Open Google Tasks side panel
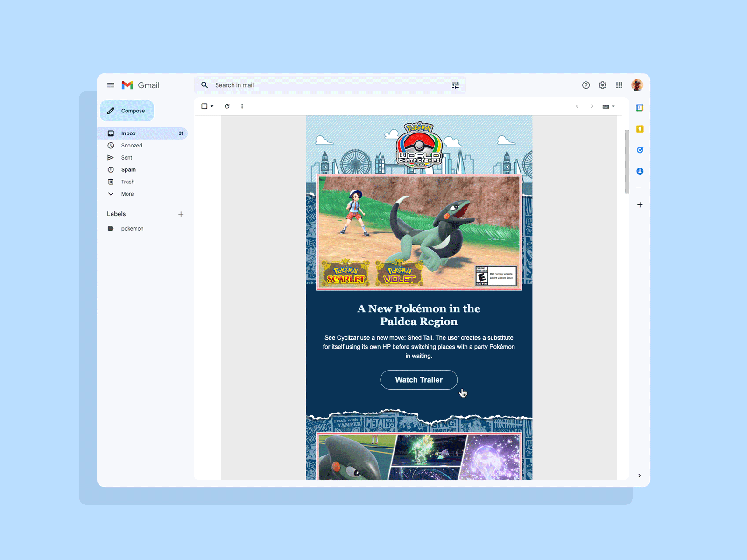The width and height of the screenshot is (747, 560). pos(640,150)
